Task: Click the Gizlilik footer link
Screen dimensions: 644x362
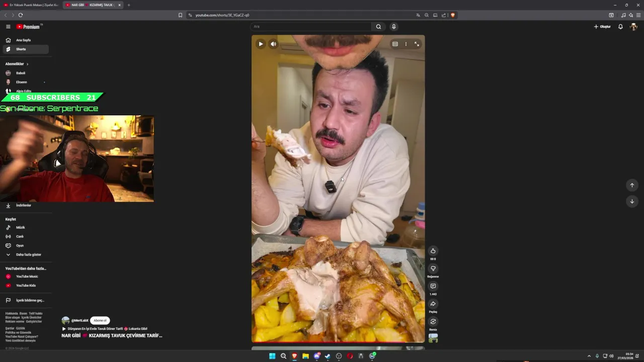Action: tap(20, 328)
